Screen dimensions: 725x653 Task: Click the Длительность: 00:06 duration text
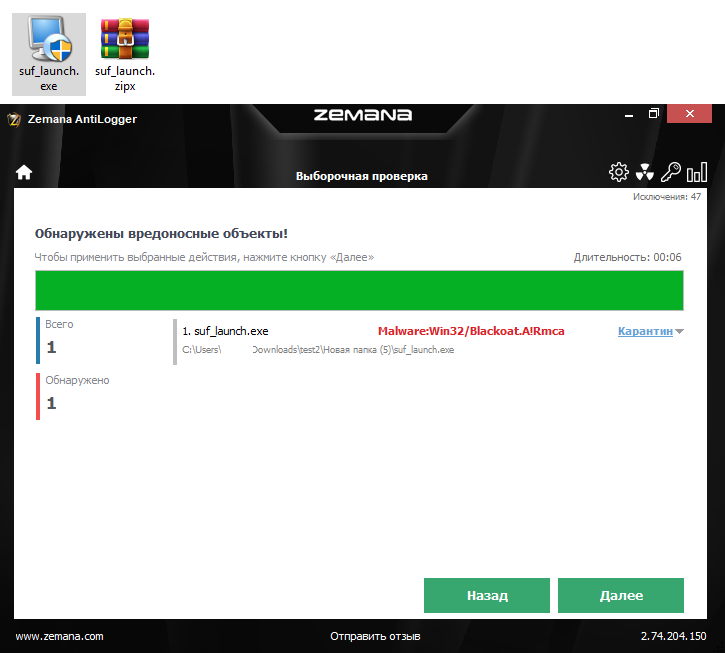click(x=627, y=257)
